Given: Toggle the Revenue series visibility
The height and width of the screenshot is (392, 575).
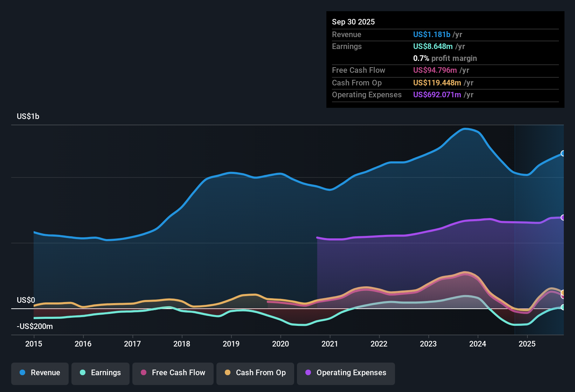Looking at the screenshot, I should [x=40, y=373].
